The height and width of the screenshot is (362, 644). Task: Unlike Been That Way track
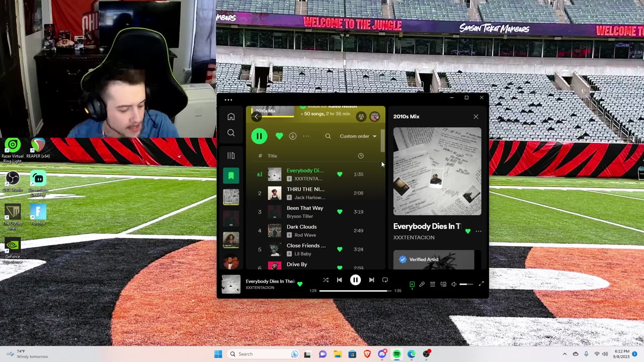(x=340, y=212)
